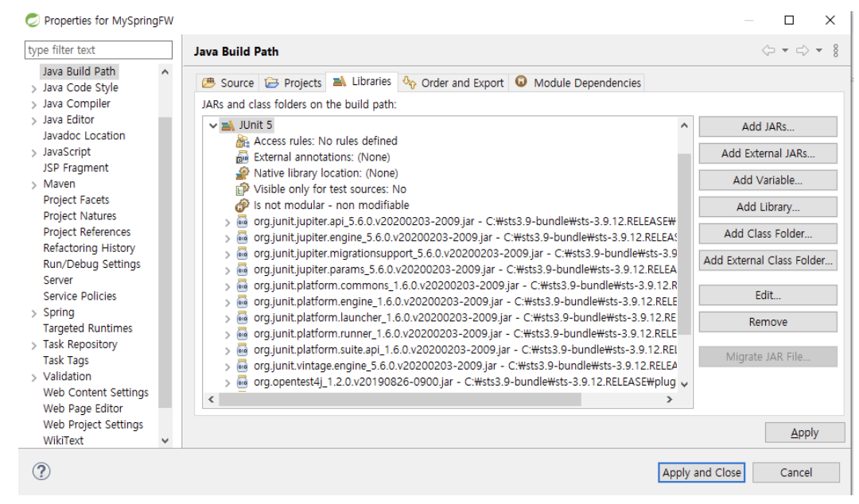
Task: Expand the org.junit.jupiter.engine jar entry
Action: click(x=227, y=238)
